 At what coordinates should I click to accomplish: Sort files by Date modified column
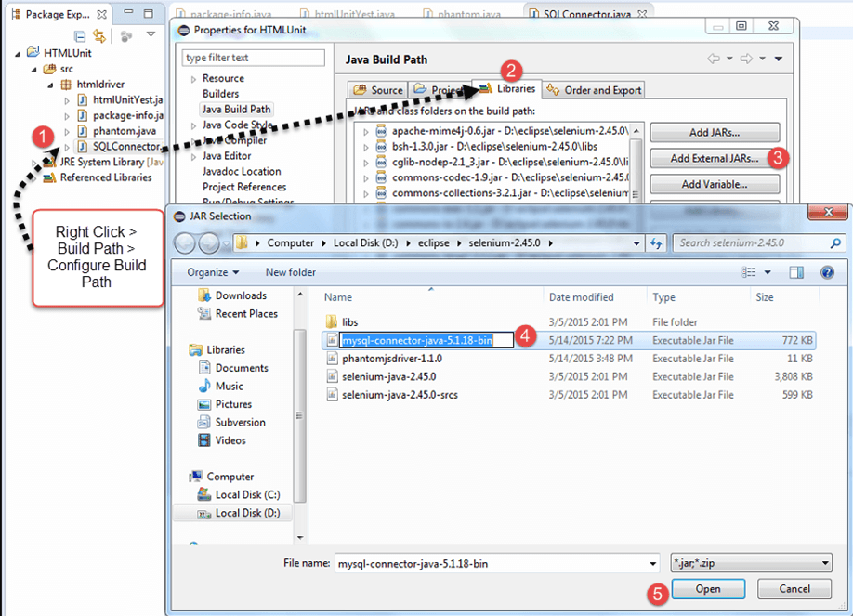tap(581, 297)
